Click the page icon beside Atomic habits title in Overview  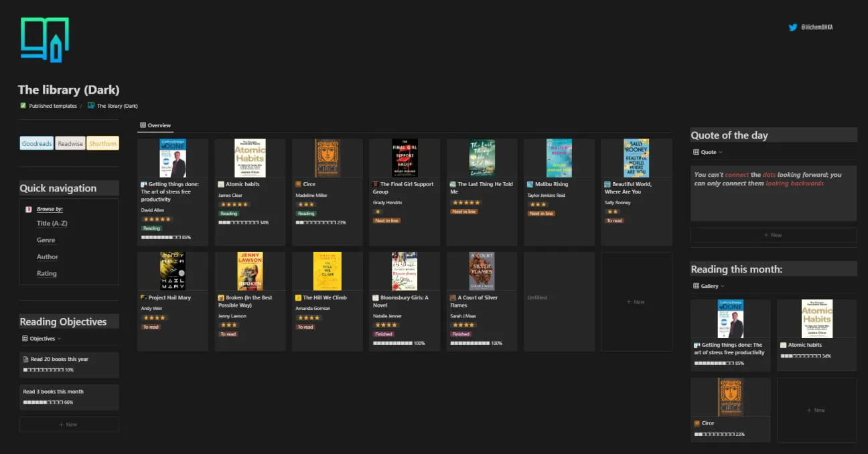coord(221,184)
